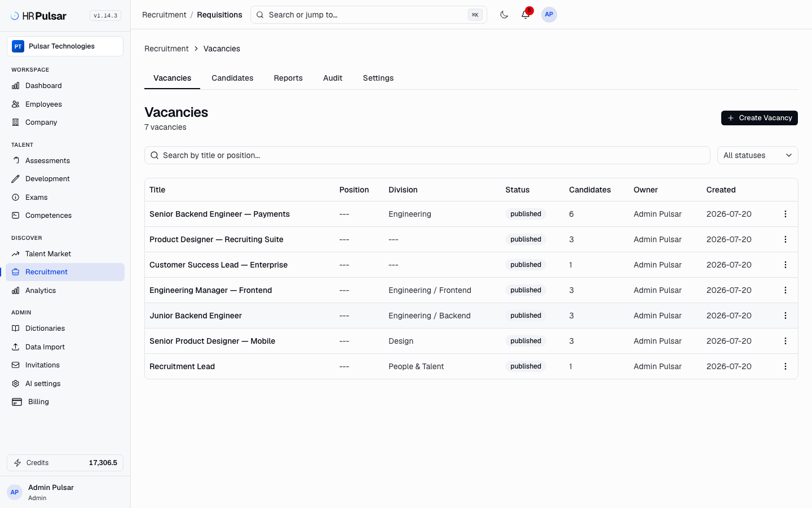Click candidate count 6 for Senior Backend Engineer

(571, 214)
